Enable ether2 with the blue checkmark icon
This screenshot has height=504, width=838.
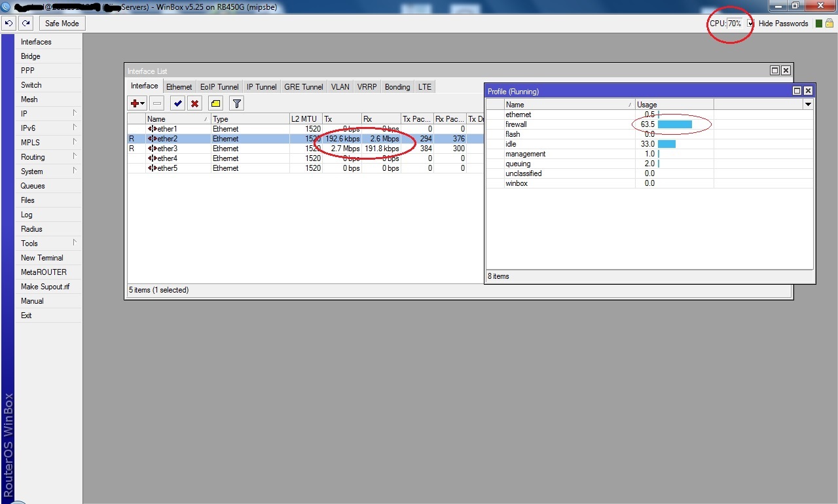[177, 103]
